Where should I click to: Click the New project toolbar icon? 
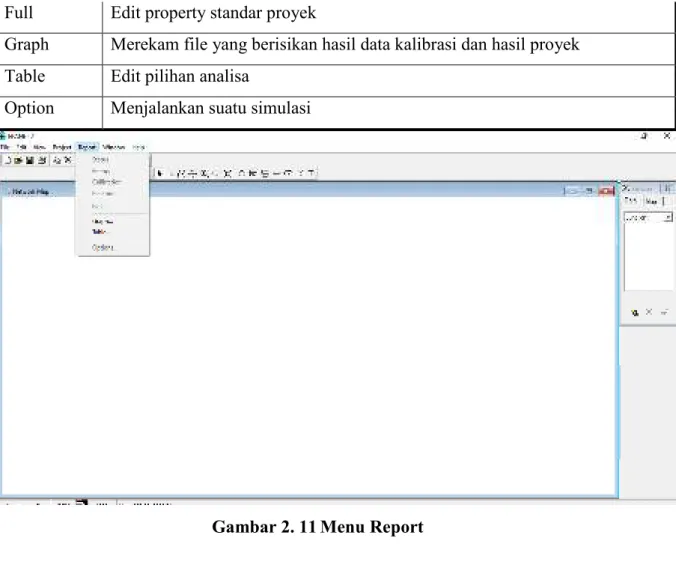7,160
